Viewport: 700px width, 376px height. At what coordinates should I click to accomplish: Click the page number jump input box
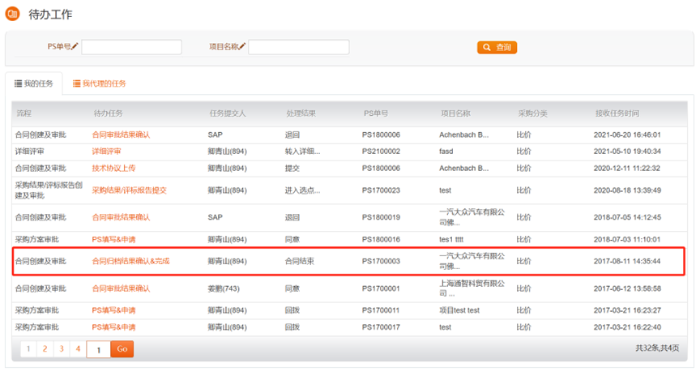coord(98,349)
